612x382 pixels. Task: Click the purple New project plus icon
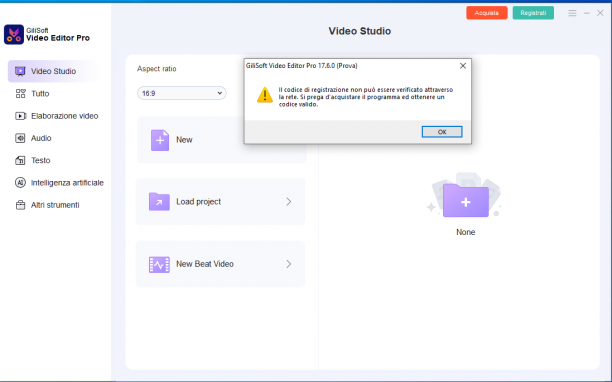[x=160, y=140]
